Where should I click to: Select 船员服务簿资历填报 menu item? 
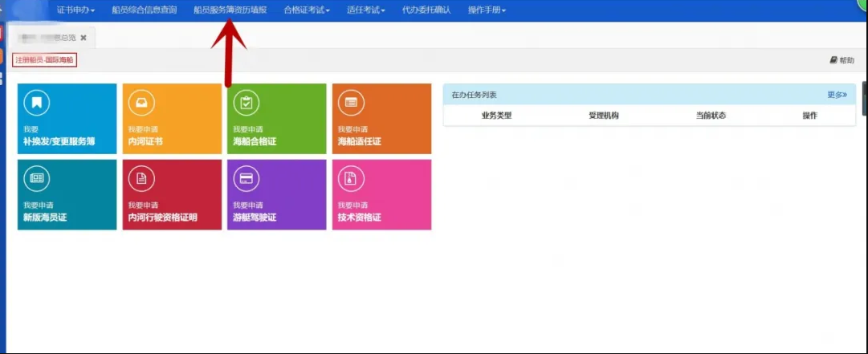[230, 10]
